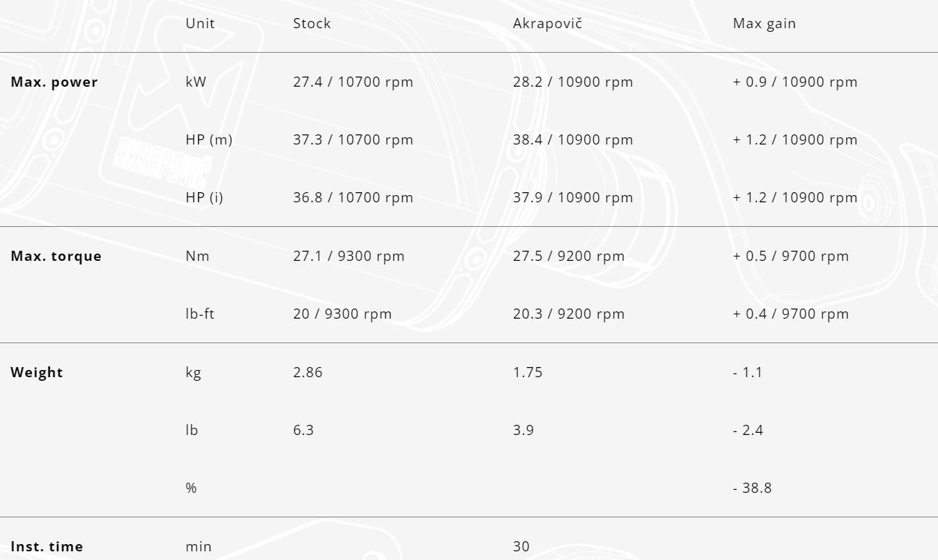938x560 pixels.
Task: Select the Stock column header
Action: (x=312, y=24)
